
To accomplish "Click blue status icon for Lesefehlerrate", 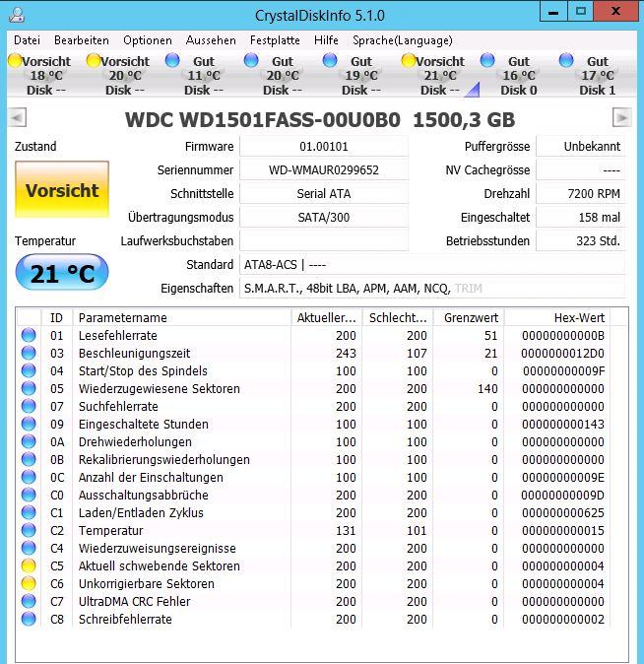I will pos(29,335).
